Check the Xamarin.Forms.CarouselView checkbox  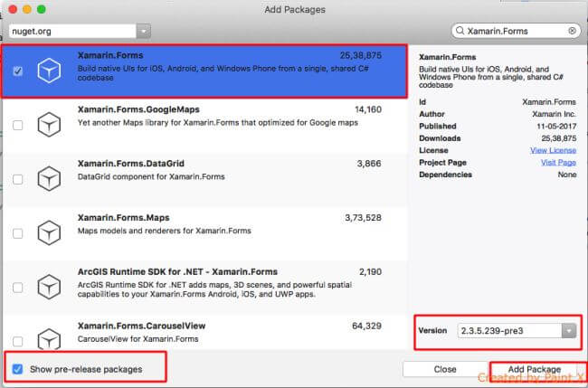(x=17, y=342)
